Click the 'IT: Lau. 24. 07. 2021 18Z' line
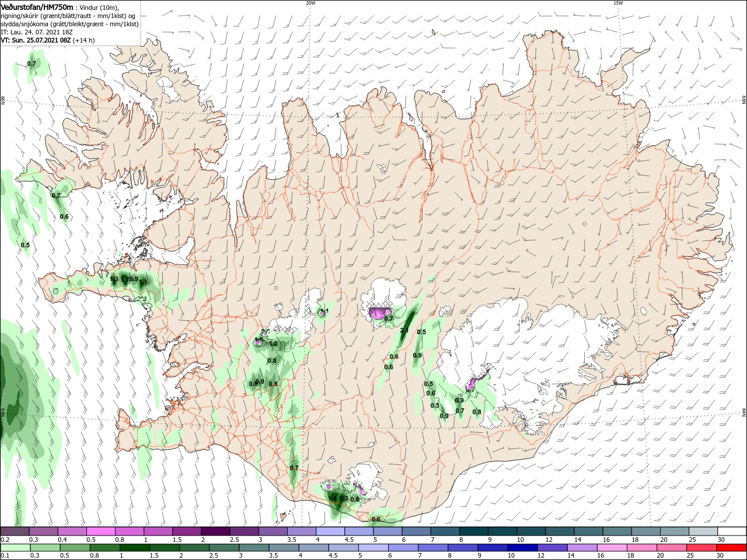Viewport: 747px width, 560px height. click(36, 32)
